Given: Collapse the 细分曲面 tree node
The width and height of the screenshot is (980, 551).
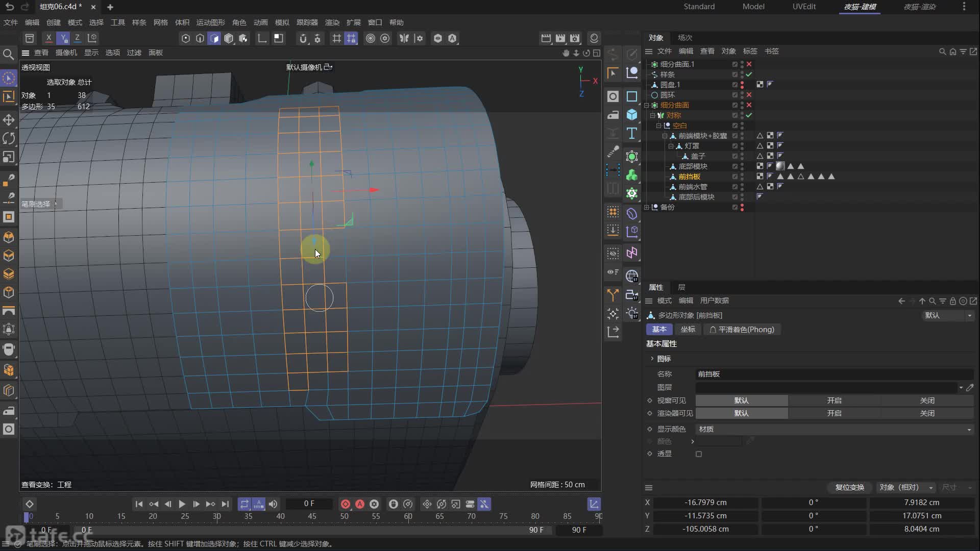Looking at the screenshot, I should tap(647, 105).
